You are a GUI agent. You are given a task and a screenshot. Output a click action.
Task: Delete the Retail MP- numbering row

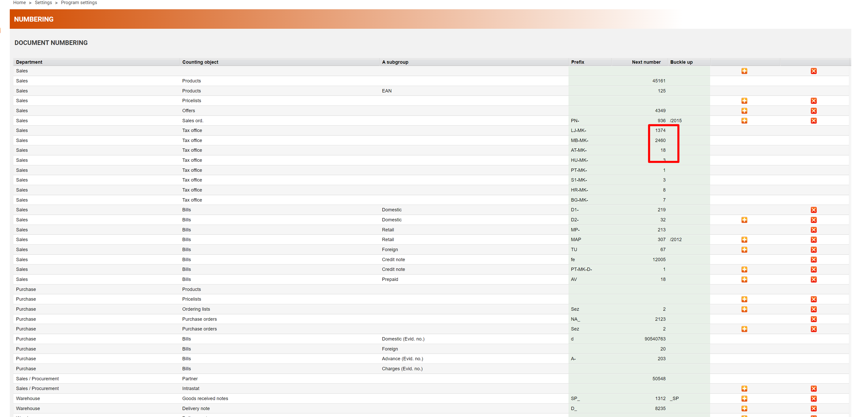tap(813, 230)
